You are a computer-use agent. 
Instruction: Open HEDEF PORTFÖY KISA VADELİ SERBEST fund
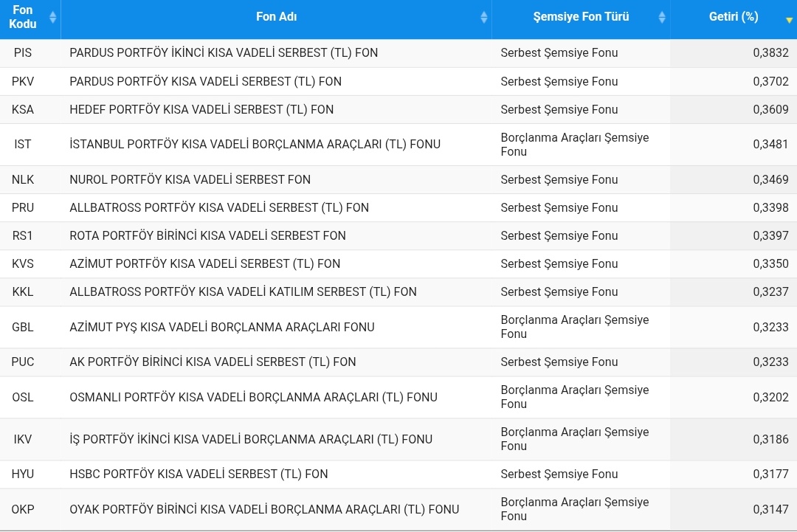tap(201, 109)
